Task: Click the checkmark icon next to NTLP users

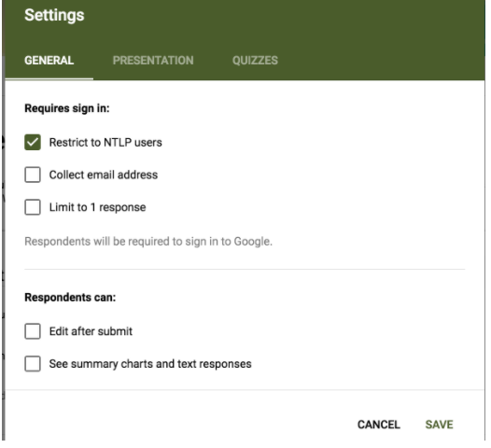Action: [x=33, y=143]
